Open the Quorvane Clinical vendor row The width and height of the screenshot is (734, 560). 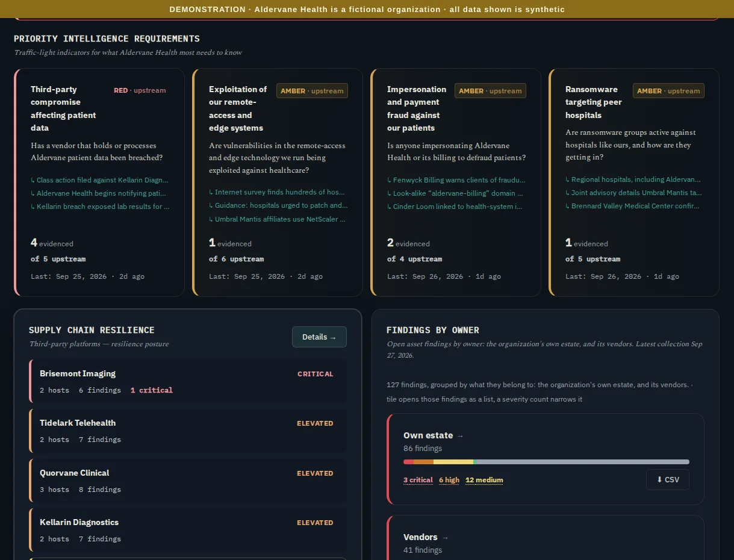pos(188,481)
